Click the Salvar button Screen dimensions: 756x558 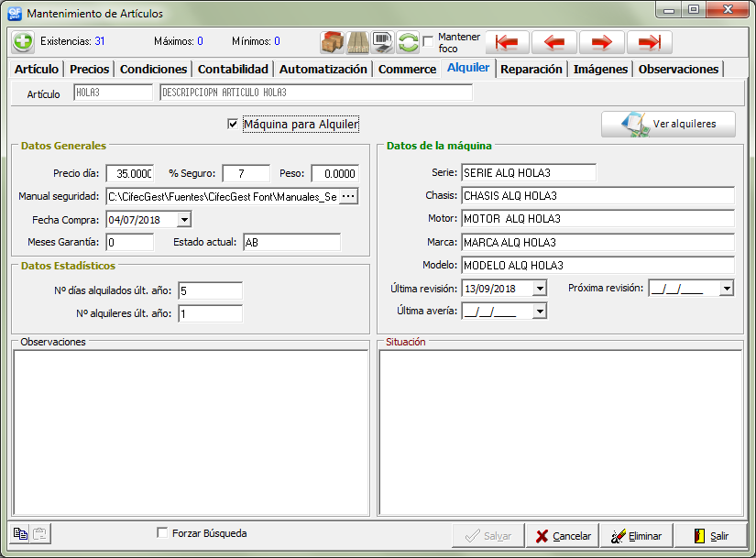point(488,536)
